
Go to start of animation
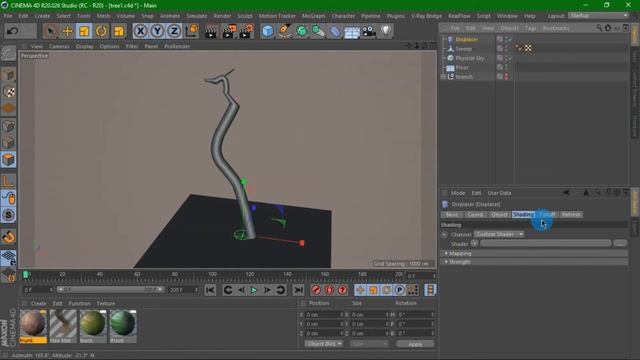pyautogui.click(x=210, y=290)
